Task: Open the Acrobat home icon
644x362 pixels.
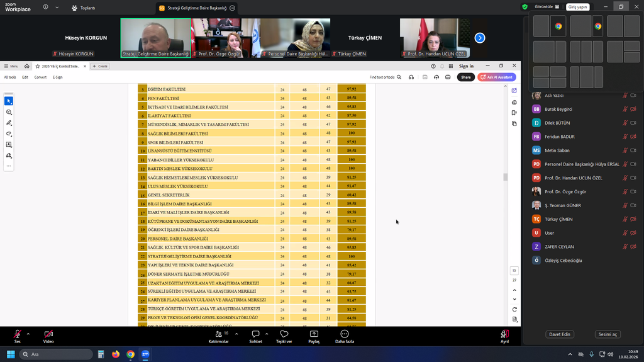Action: 26,66
